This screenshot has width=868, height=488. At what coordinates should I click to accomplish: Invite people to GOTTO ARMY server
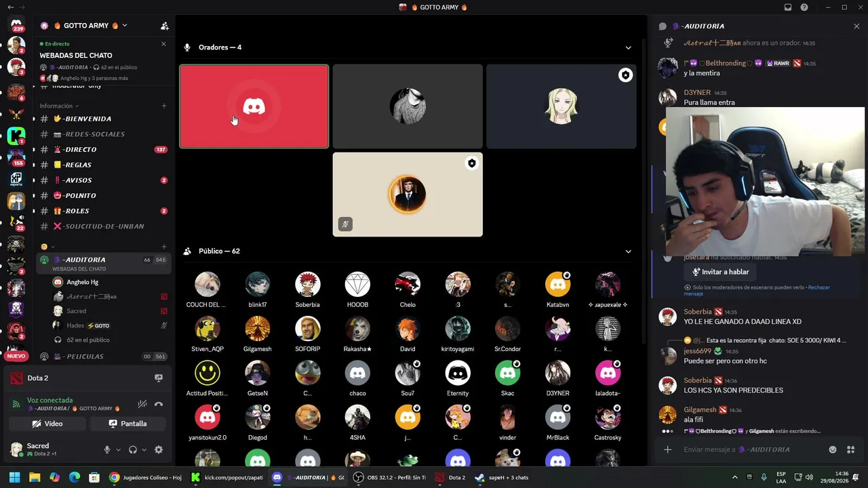(164, 26)
